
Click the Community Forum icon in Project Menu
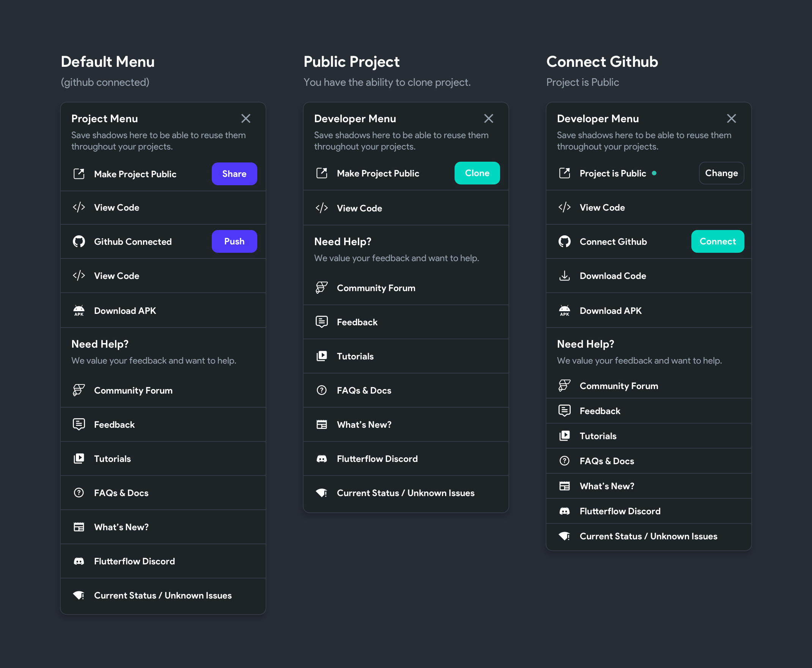click(79, 390)
